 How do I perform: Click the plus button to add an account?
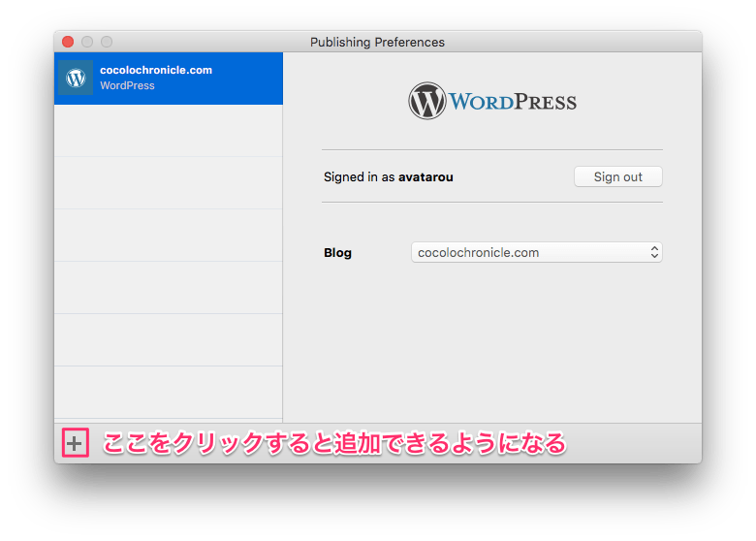(x=75, y=443)
